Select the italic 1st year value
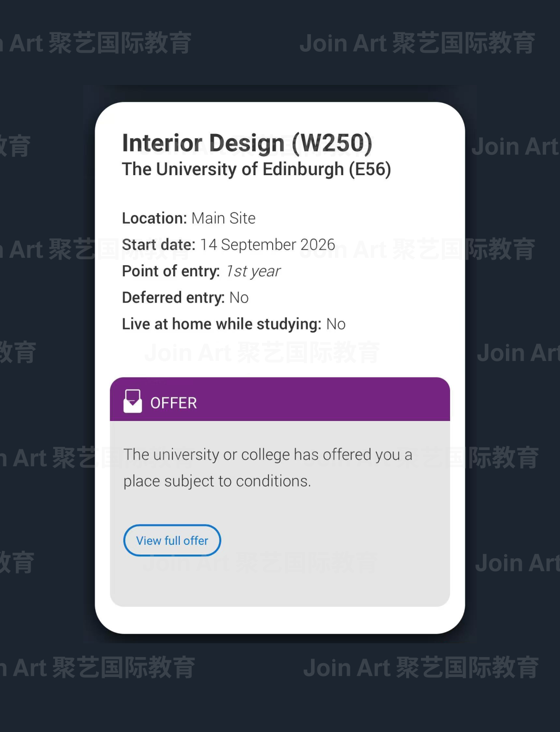This screenshot has width=560, height=732. click(x=253, y=271)
